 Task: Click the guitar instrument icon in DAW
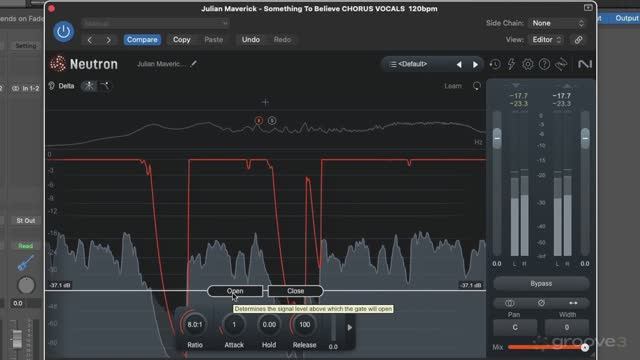click(x=25, y=263)
